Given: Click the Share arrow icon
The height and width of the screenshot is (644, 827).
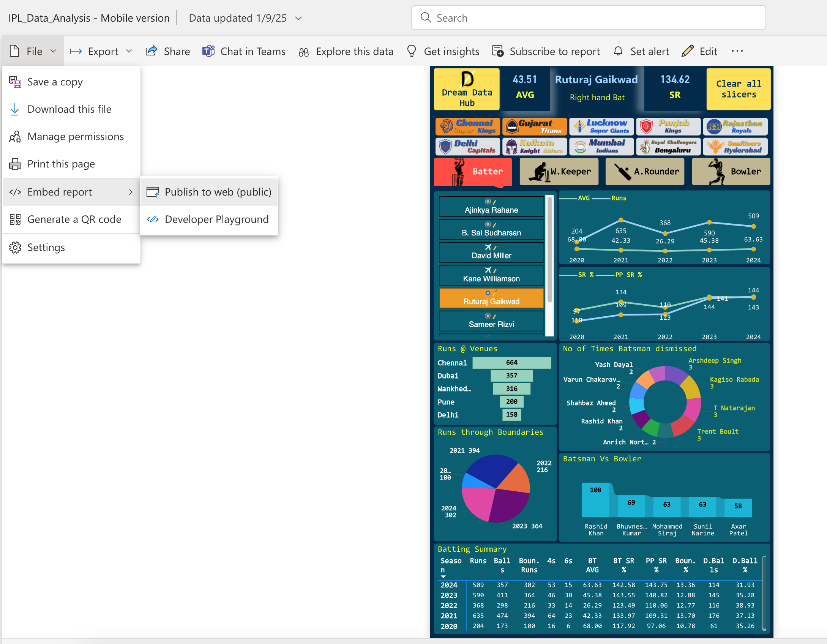Looking at the screenshot, I should (152, 51).
